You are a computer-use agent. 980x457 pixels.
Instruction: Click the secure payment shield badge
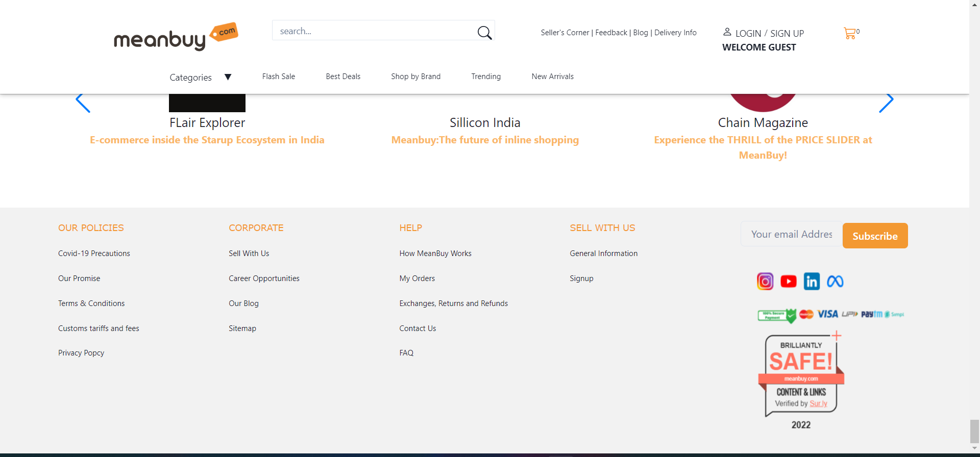tap(777, 316)
